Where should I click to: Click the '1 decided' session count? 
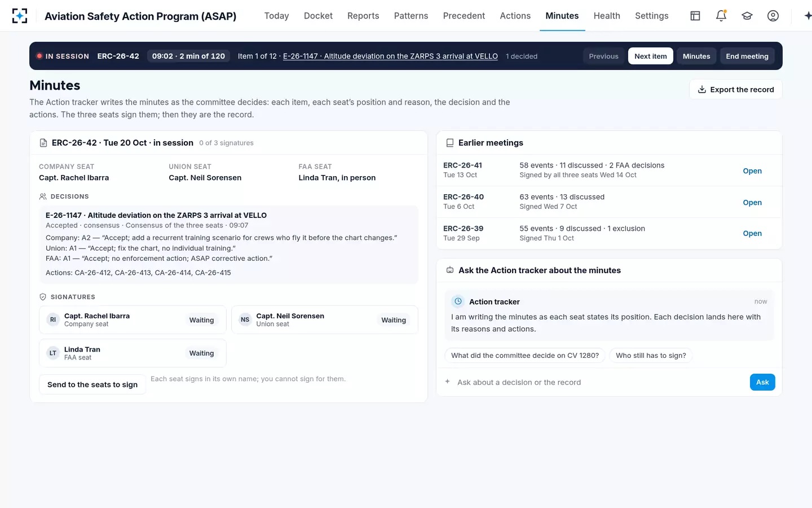tap(522, 56)
